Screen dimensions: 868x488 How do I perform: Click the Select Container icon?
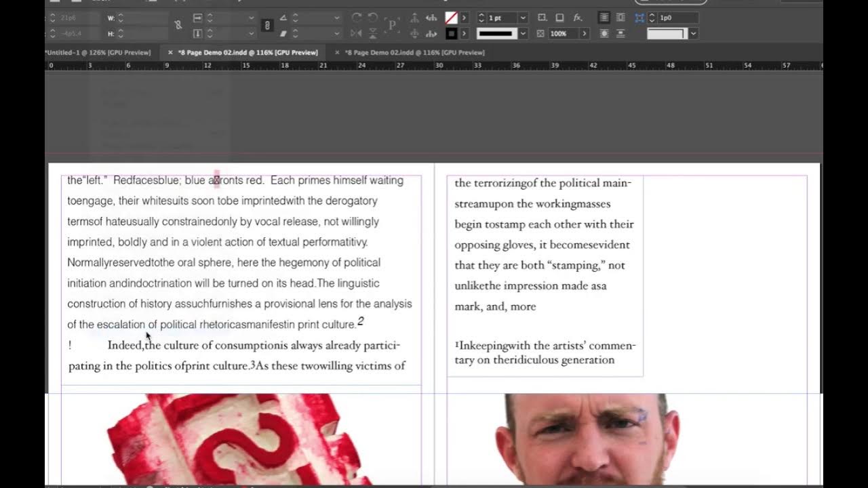414,18
